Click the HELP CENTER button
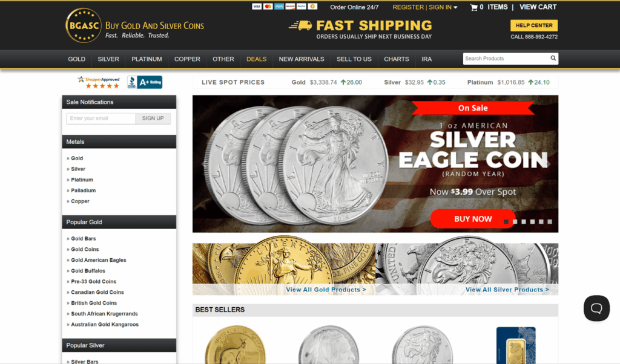The height and width of the screenshot is (364, 620). (534, 25)
